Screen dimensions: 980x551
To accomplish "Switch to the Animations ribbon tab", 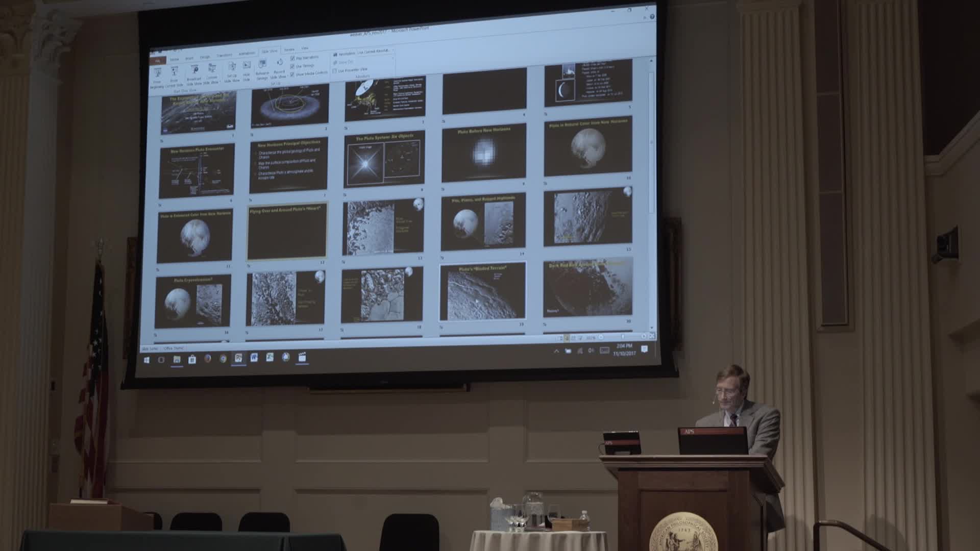I will (x=247, y=54).
